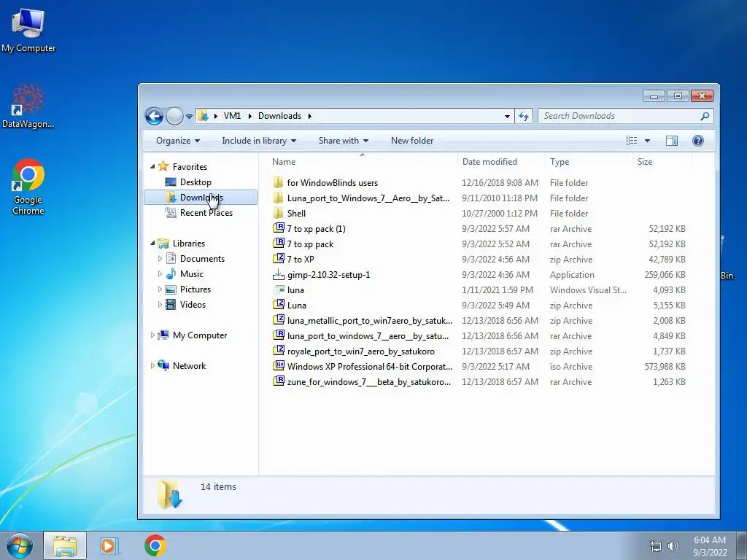Select the '7 to XP' zip archive icon
Viewport: 747px width, 560px height.
pos(278,259)
